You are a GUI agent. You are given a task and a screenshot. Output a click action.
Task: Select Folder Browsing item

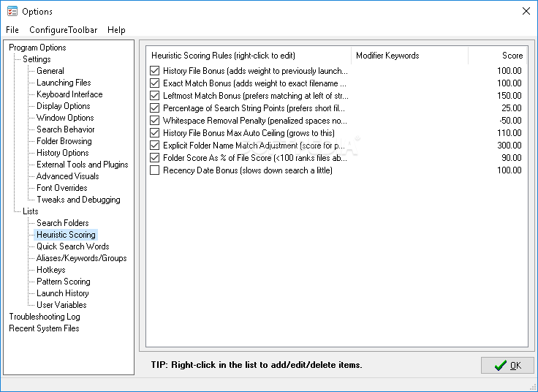(x=64, y=140)
